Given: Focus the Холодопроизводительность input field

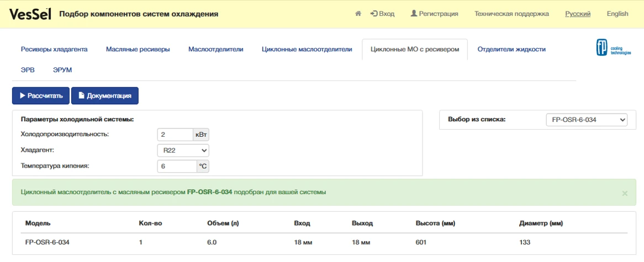Looking at the screenshot, I should pyautogui.click(x=175, y=135).
